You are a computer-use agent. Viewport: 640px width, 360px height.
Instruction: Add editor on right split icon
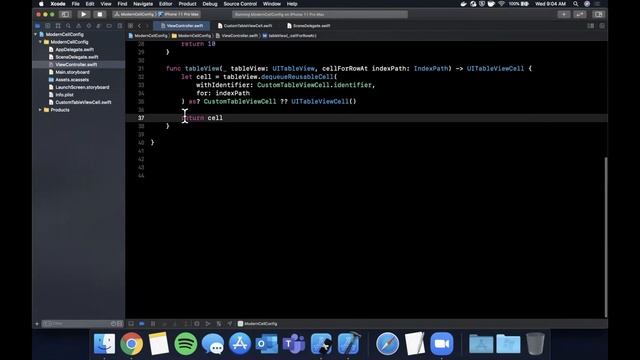point(602,26)
